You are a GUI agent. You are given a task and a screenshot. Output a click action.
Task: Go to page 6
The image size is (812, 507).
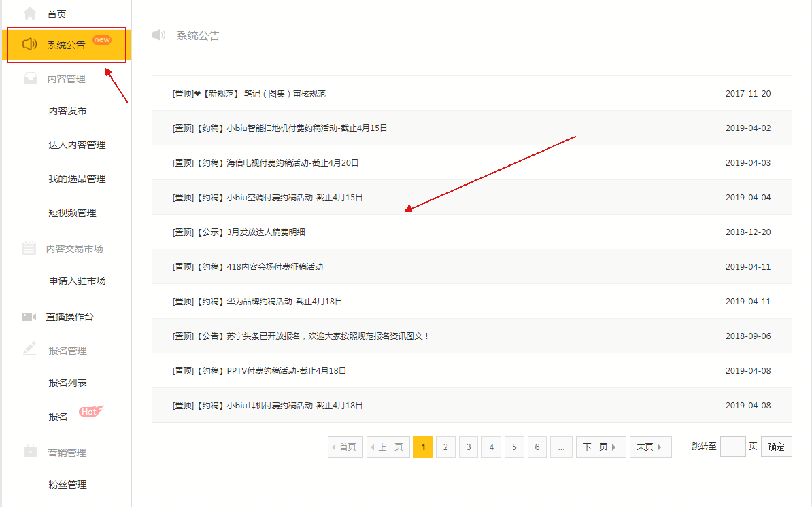pyautogui.click(x=537, y=447)
